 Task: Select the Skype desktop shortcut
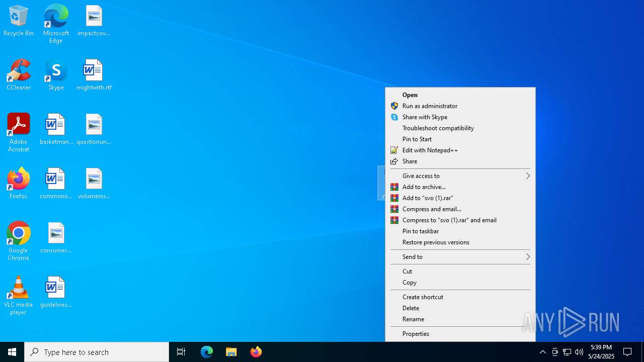pyautogui.click(x=56, y=75)
